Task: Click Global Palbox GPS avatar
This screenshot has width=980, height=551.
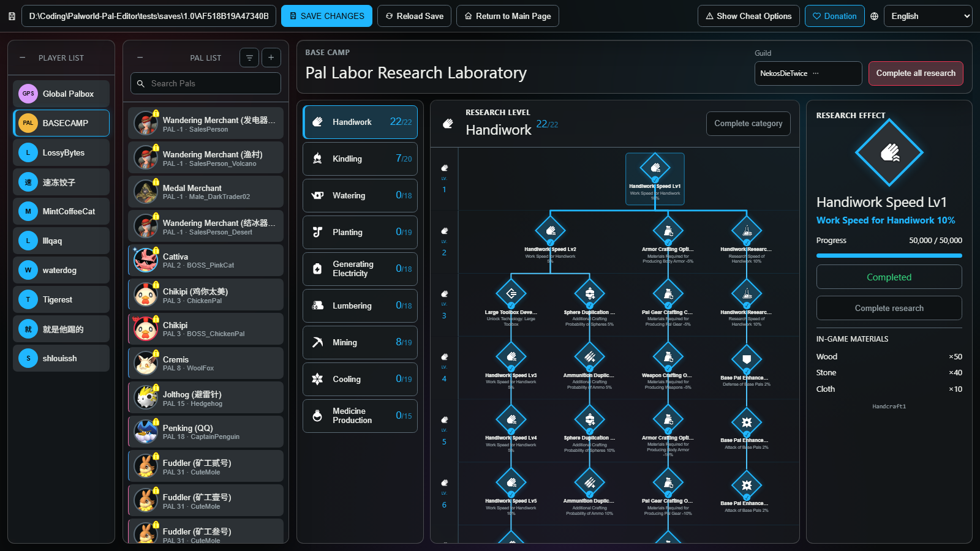Action: click(28, 94)
